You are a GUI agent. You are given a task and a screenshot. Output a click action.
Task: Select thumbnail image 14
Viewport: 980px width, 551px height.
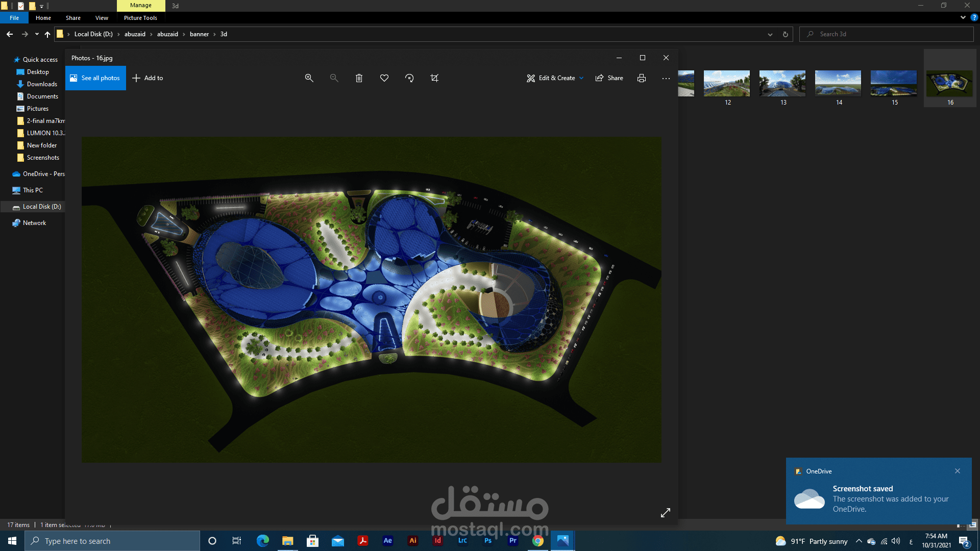(838, 84)
